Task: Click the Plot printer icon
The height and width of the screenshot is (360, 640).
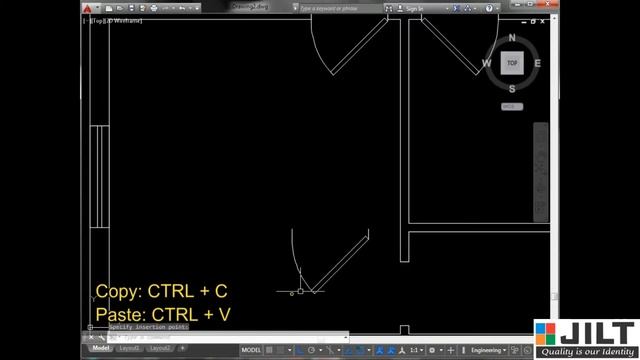Action: point(153,8)
